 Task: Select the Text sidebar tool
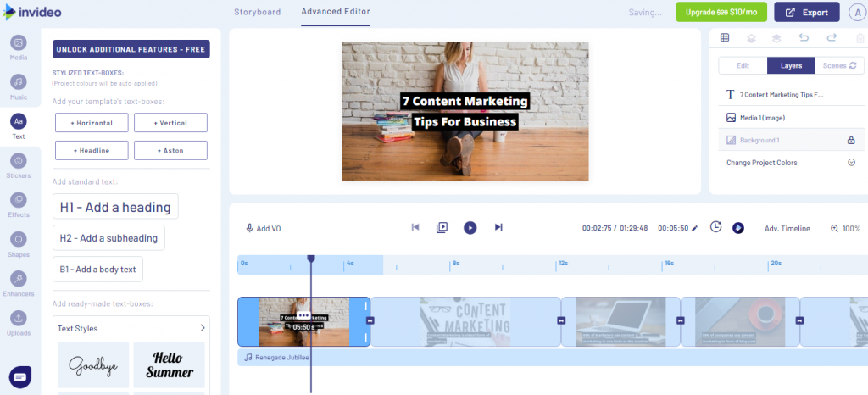pos(19,126)
